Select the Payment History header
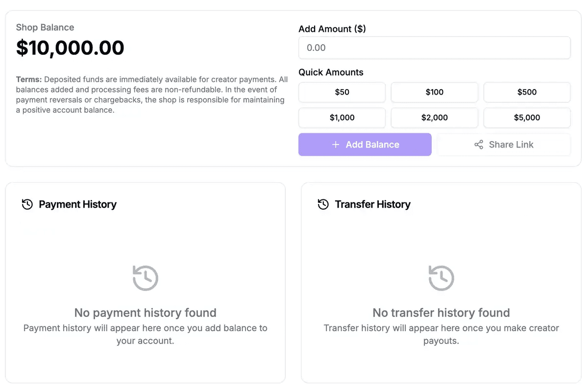This screenshot has height=389, width=588. pos(77,204)
